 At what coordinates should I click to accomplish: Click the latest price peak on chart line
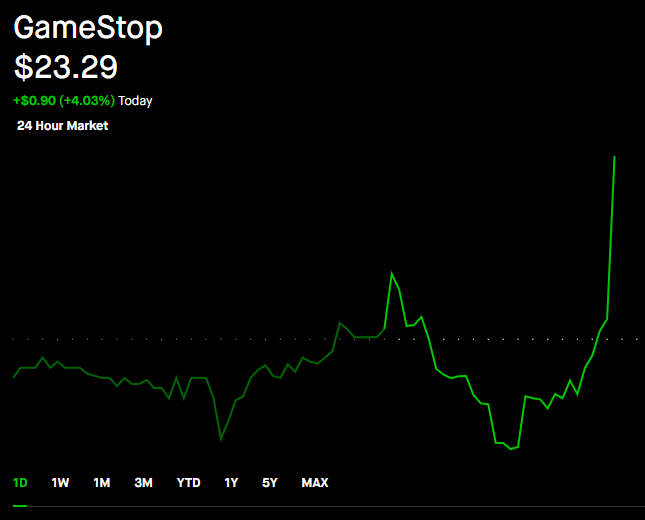tap(615, 157)
